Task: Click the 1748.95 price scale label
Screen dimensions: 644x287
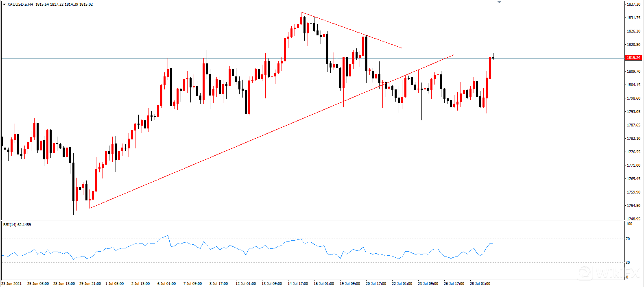Action: (x=633, y=219)
